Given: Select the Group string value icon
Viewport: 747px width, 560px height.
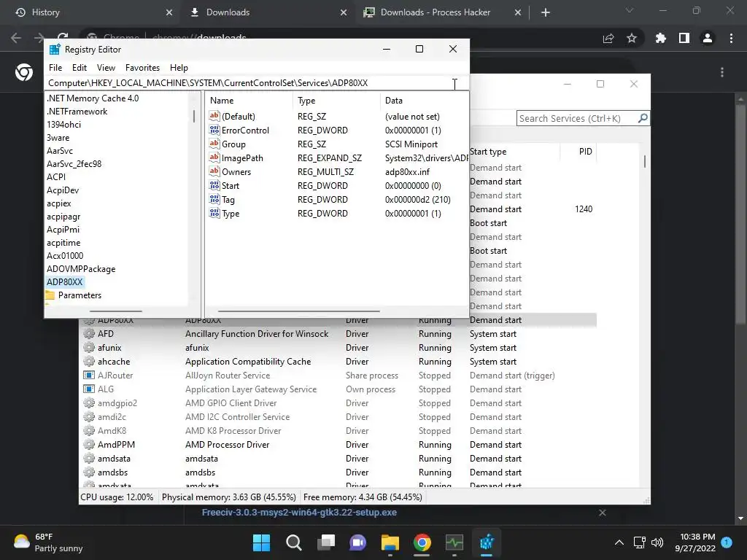Looking at the screenshot, I should tap(214, 144).
